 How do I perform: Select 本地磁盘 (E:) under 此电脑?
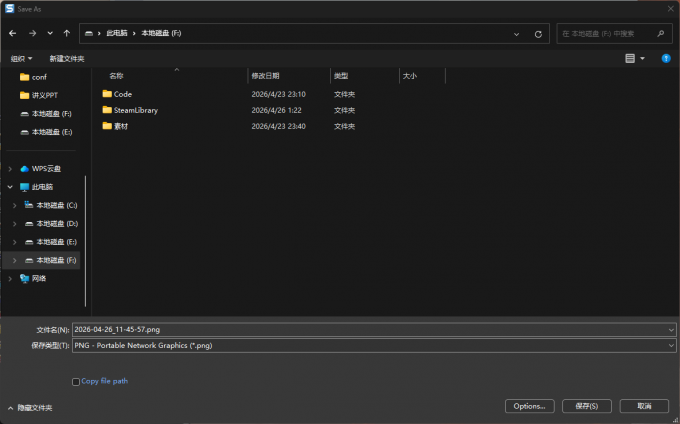(51, 242)
